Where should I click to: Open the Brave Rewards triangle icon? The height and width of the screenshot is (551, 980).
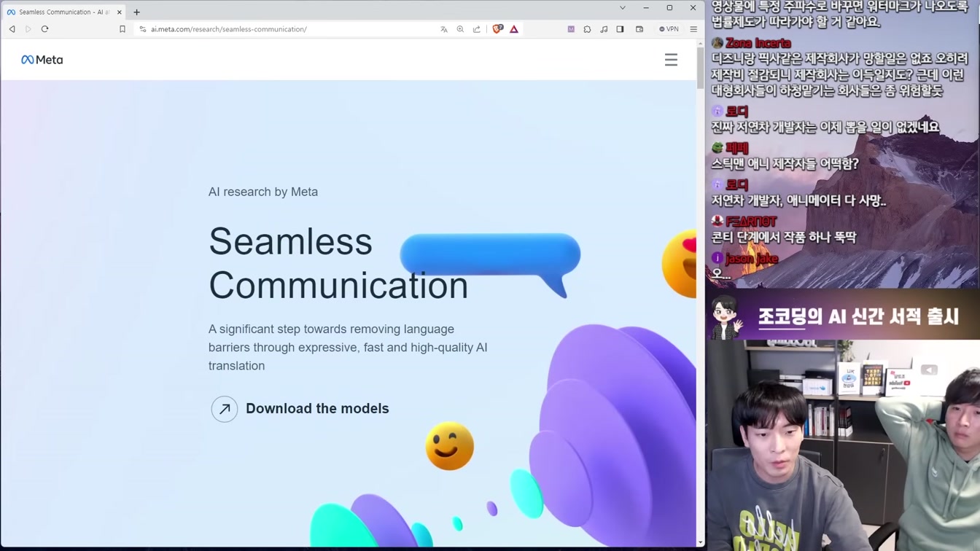[x=514, y=29]
